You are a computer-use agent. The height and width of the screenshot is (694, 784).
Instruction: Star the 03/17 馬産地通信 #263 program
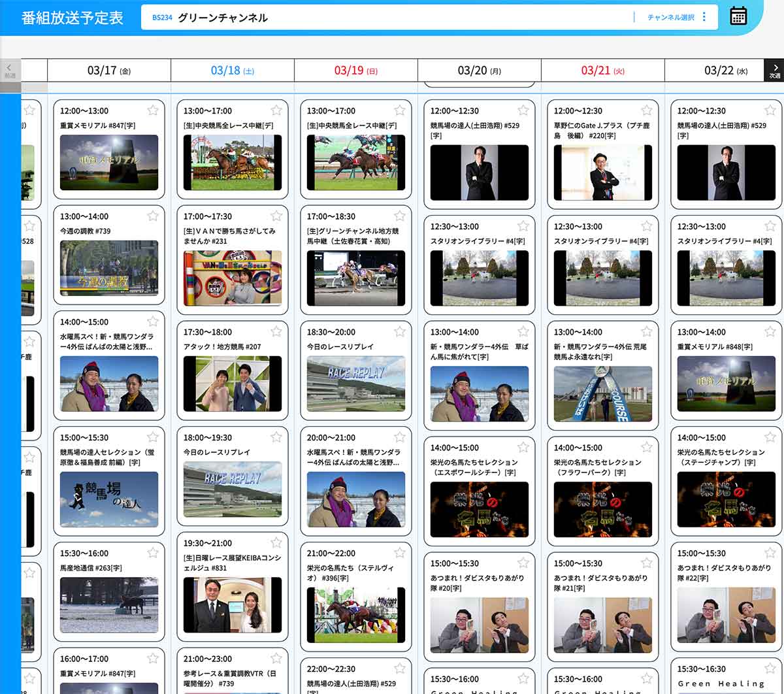(x=153, y=553)
